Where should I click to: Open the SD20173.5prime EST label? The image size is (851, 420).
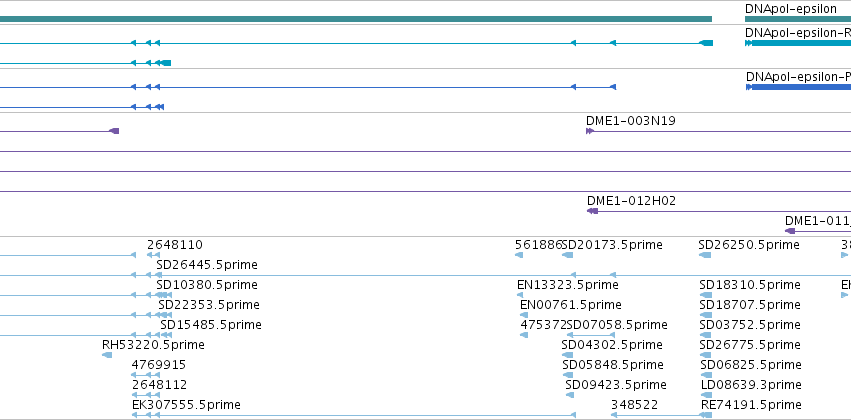coord(613,245)
